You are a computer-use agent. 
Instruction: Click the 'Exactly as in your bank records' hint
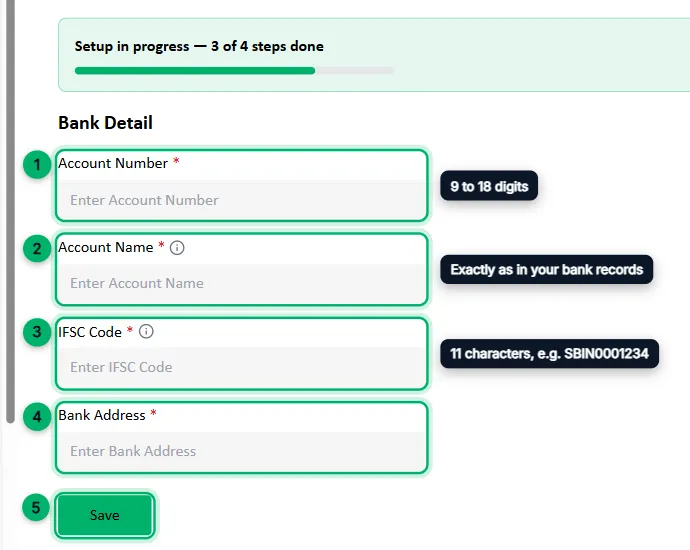point(547,269)
